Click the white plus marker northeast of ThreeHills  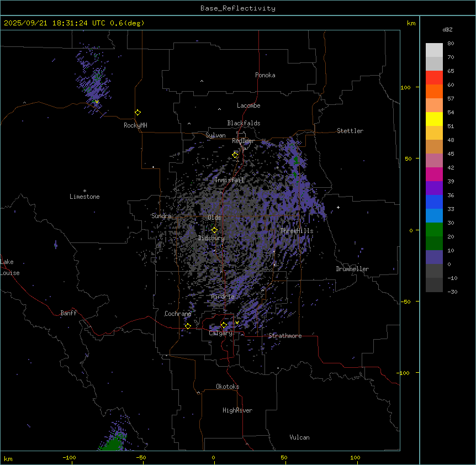[x=339, y=207]
